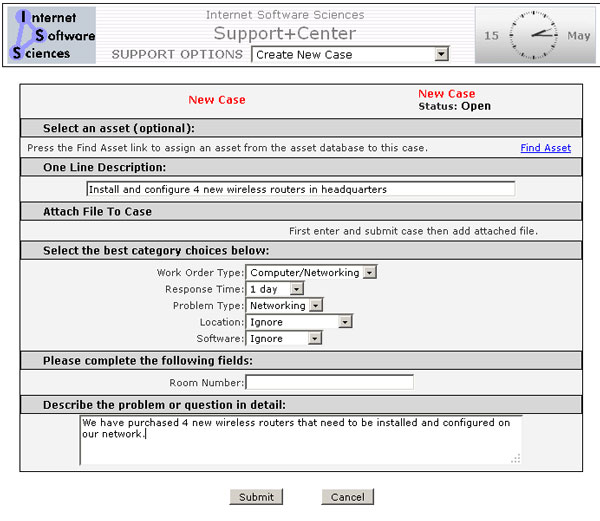Open the Response Time dropdown
The image size is (600, 521).
click(x=275, y=289)
